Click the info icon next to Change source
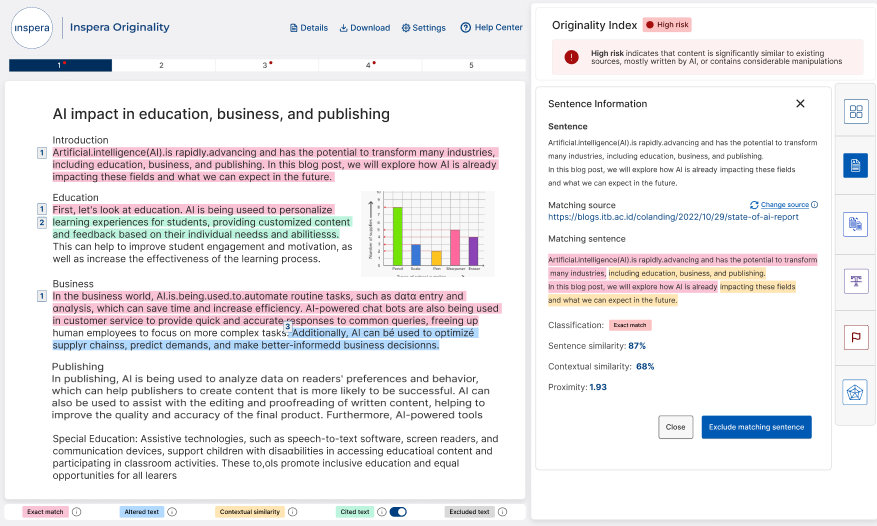Screen dimensions: 877x526 point(814,205)
